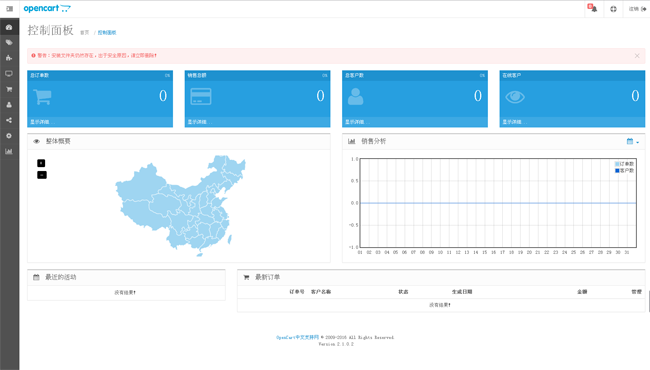Open OpenCart Chinese support footer link

297,337
